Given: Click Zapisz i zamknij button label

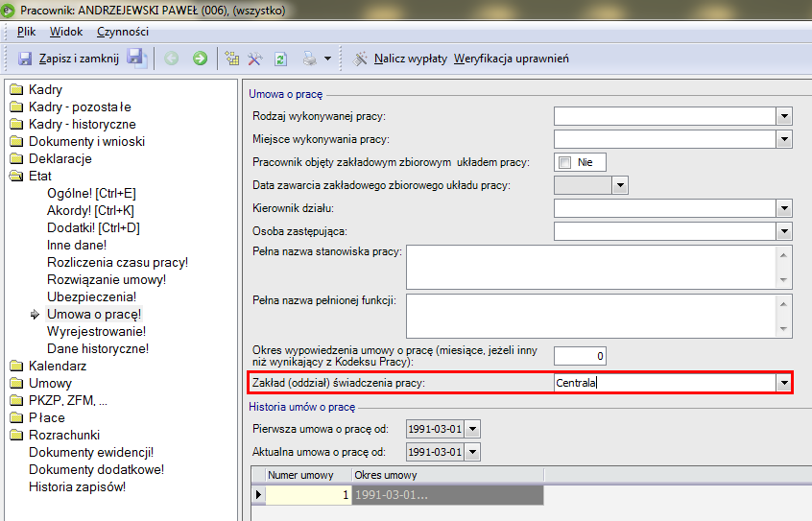Looking at the screenshot, I should click(79, 59).
